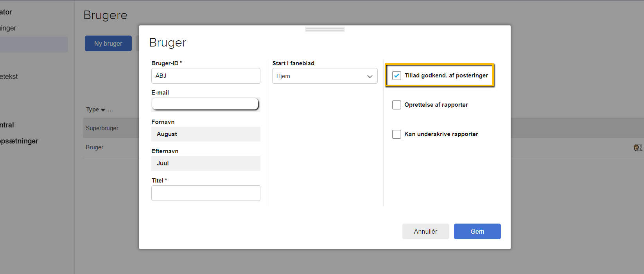Image resolution: width=644 pixels, height=274 pixels.
Task: Click the Fornavn field showing August
Action: point(206,134)
